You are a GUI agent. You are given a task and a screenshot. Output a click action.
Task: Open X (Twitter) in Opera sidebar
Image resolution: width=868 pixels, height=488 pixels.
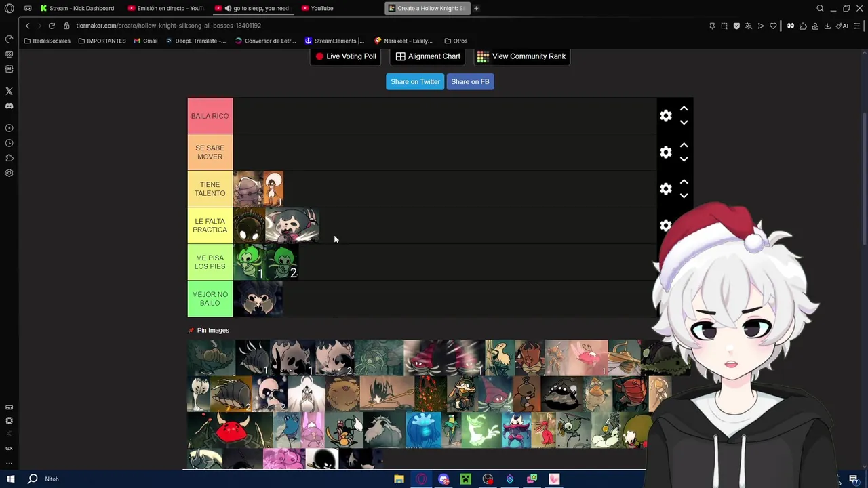(x=9, y=91)
